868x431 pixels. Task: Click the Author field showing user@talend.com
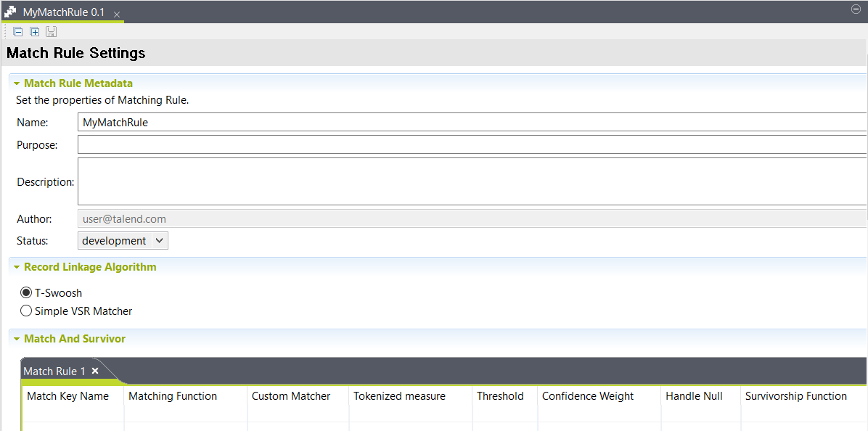click(x=472, y=218)
